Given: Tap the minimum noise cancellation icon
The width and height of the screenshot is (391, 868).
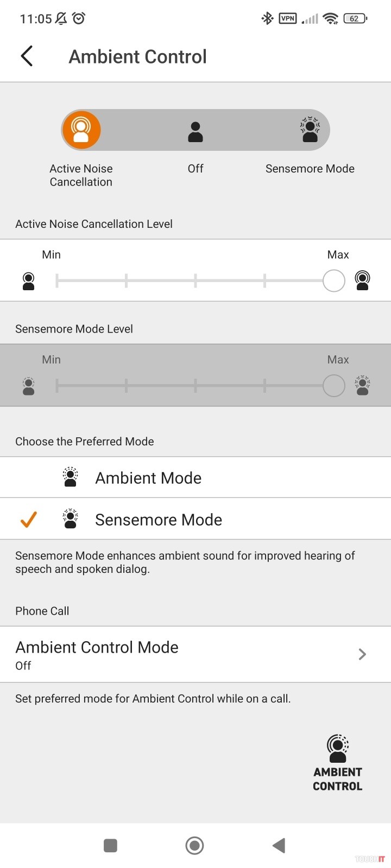Looking at the screenshot, I should [29, 281].
